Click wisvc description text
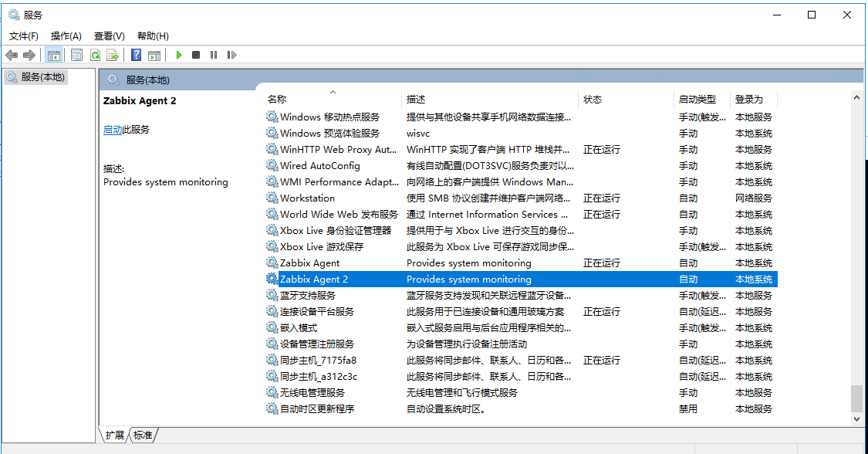The width and height of the screenshot is (868, 454). [x=418, y=134]
